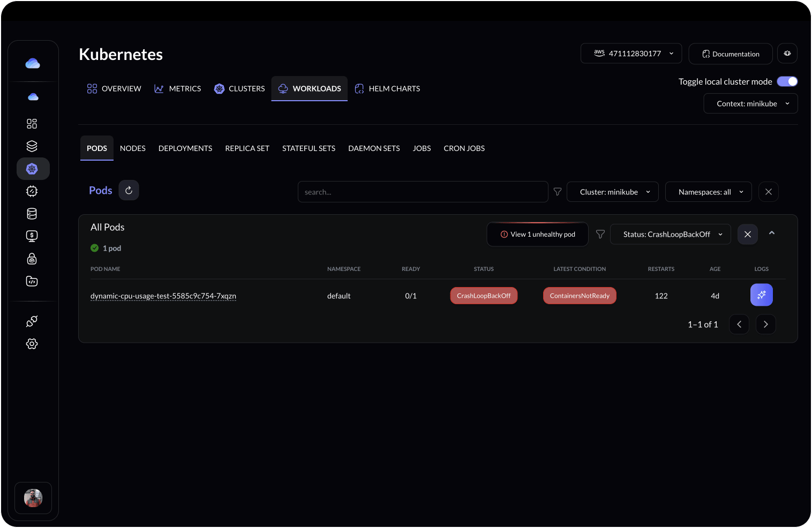Go to next page of pods
The width and height of the screenshot is (812, 528).
pos(766,324)
